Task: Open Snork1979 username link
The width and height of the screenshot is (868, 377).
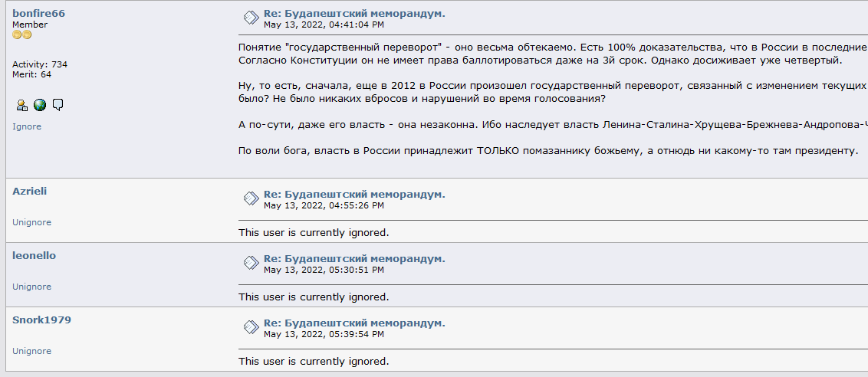Action: click(x=41, y=320)
